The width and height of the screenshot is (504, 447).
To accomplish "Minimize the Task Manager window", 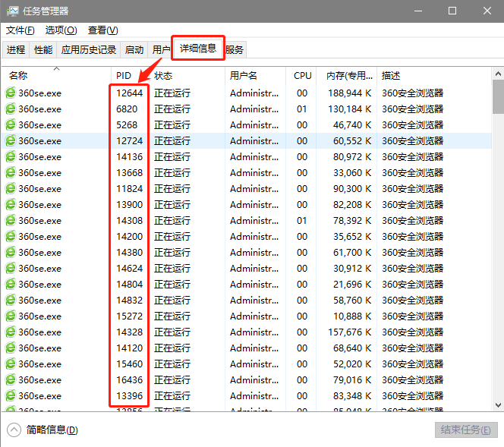I will coord(418,11).
